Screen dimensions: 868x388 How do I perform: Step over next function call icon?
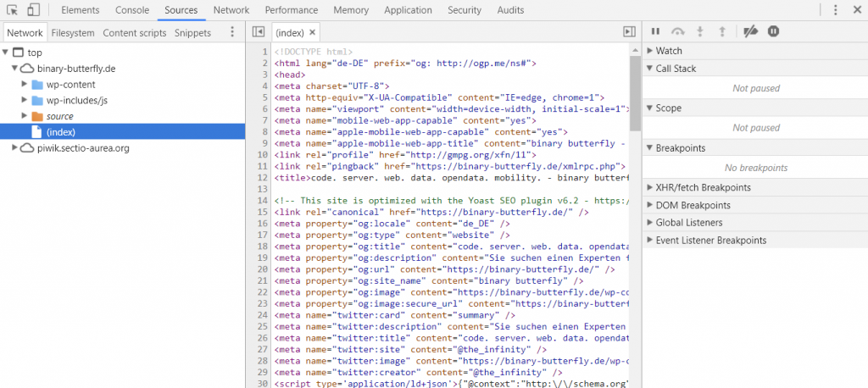click(677, 32)
